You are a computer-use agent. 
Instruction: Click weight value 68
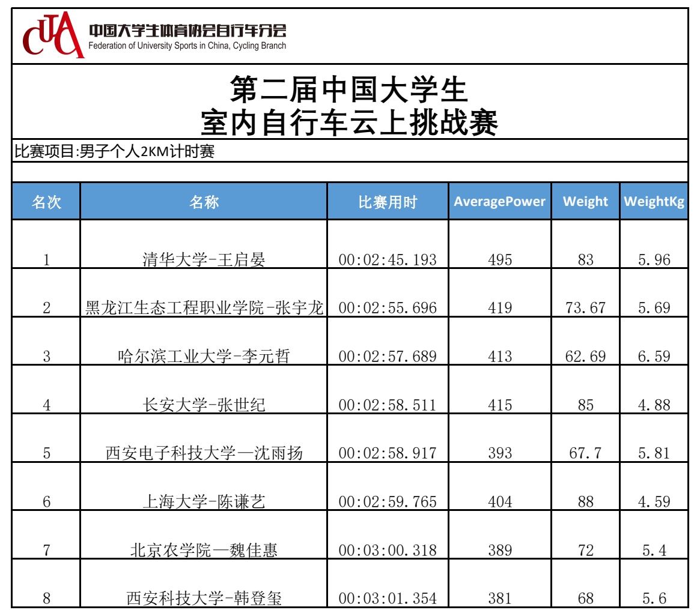[x=585, y=599]
